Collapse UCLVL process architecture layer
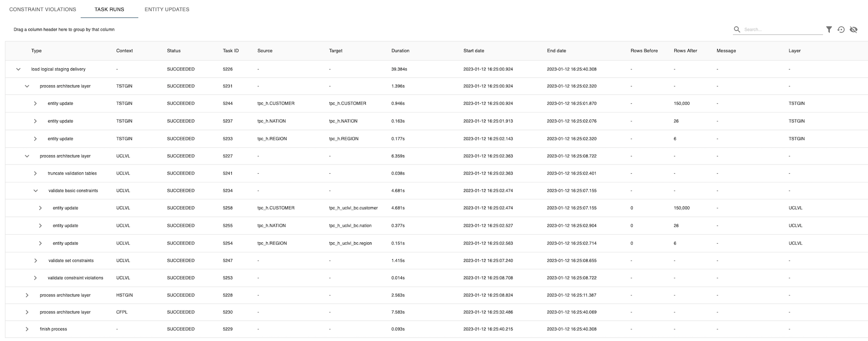The image size is (868, 341). [27, 156]
